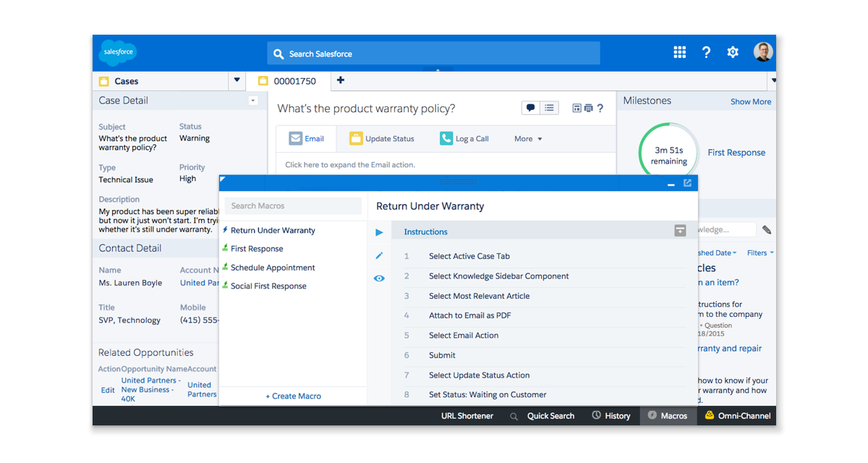Screen dimensions: 868x463
Task: Click the Setup gear icon
Action: point(733,52)
